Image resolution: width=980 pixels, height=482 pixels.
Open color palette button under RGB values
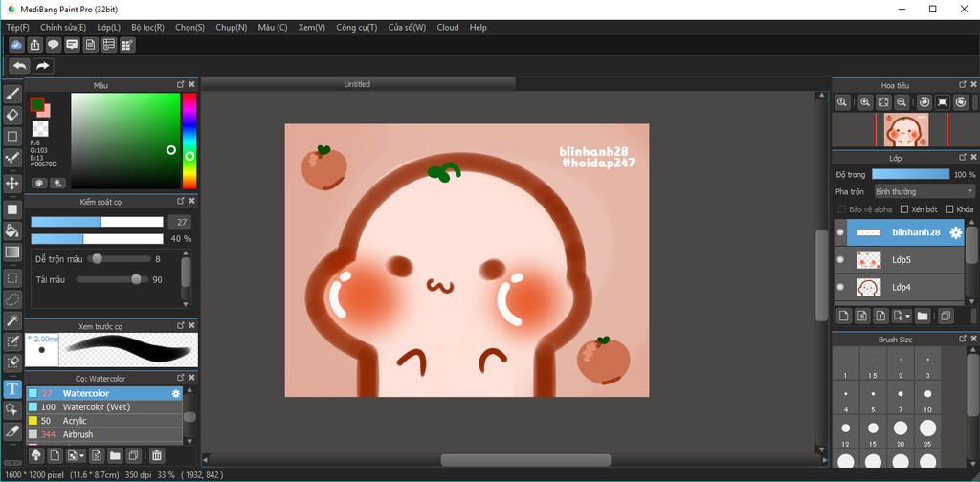[39, 183]
